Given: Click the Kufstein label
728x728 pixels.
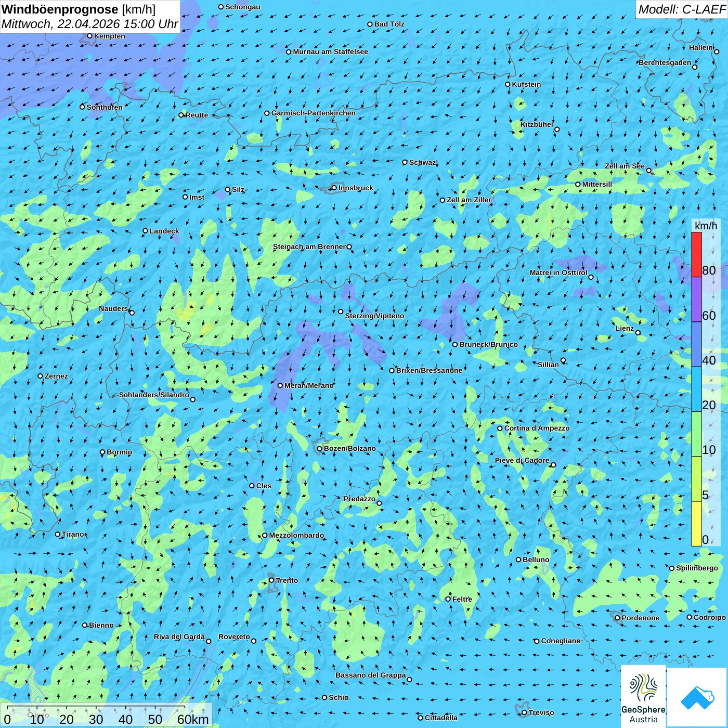Looking at the screenshot, I should pyautogui.click(x=526, y=84).
